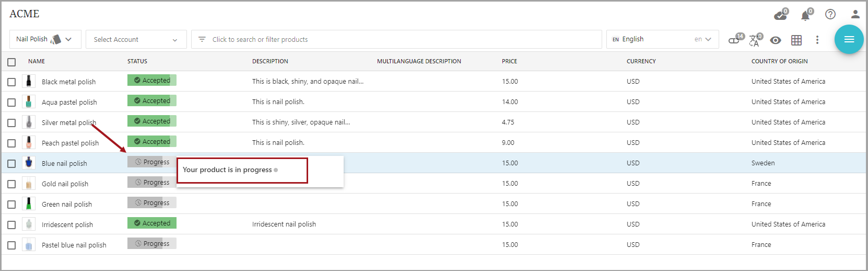The height and width of the screenshot is (271, 868).
Task: Open the cloud sync status icon
Action: 780,15
